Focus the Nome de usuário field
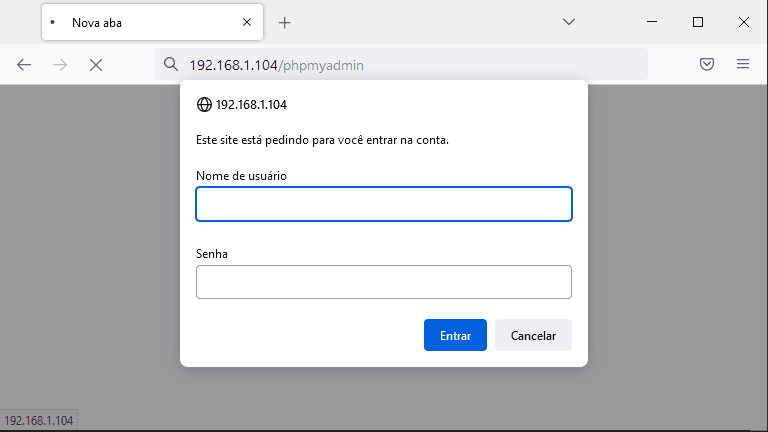The height and width of the screenshot is (432, 768). coord(384,204)
